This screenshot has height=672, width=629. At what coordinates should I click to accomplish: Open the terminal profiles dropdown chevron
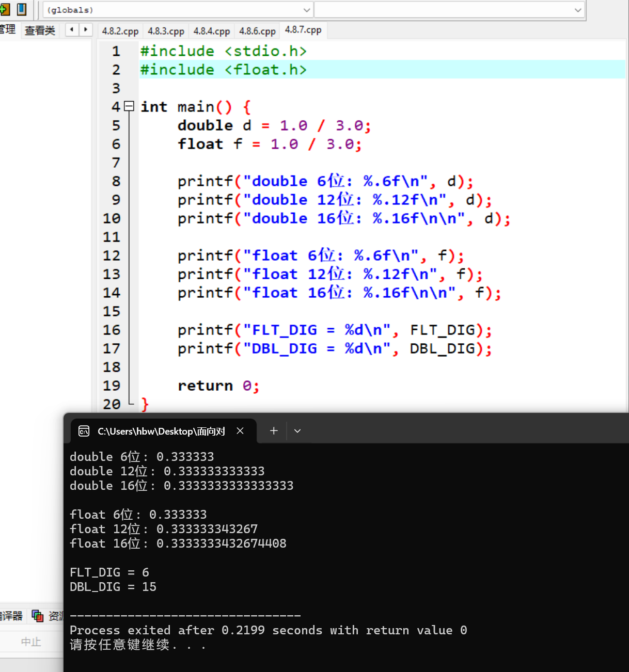pos(297,430)
